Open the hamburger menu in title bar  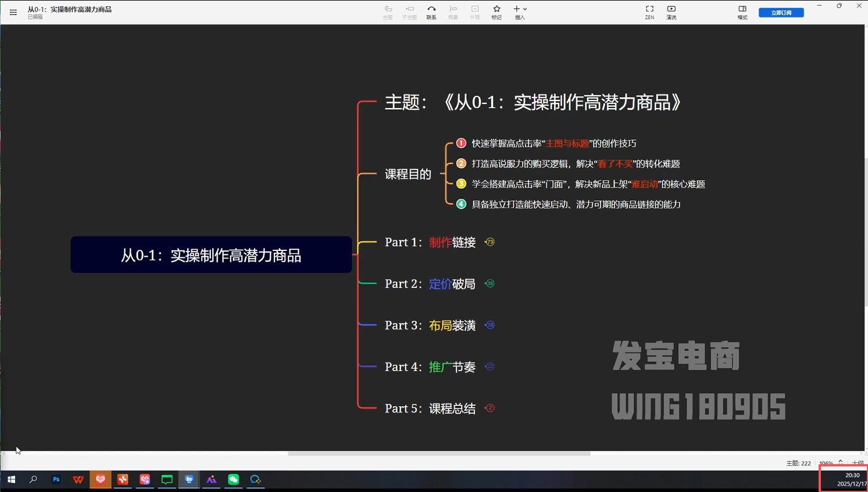(x=13, y=12)
